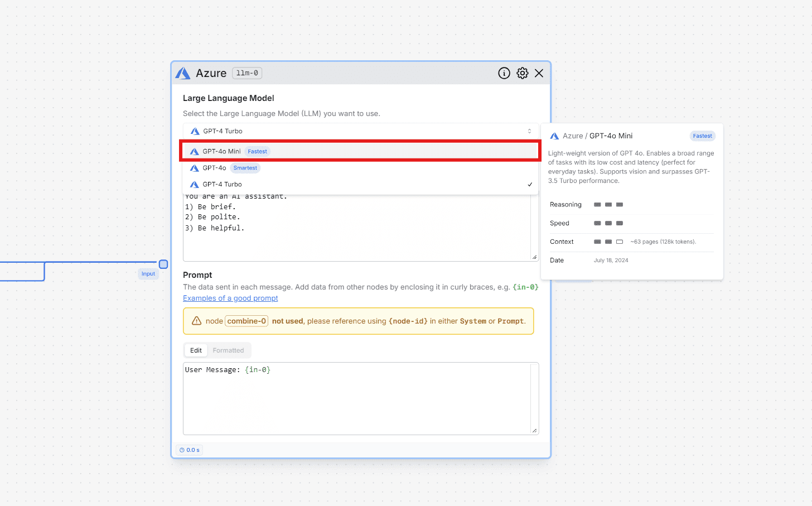This screenshot has height=506, width=812.
Task: Choose GPT-4 Turbo option in list
Action: (x=360, y=184)
